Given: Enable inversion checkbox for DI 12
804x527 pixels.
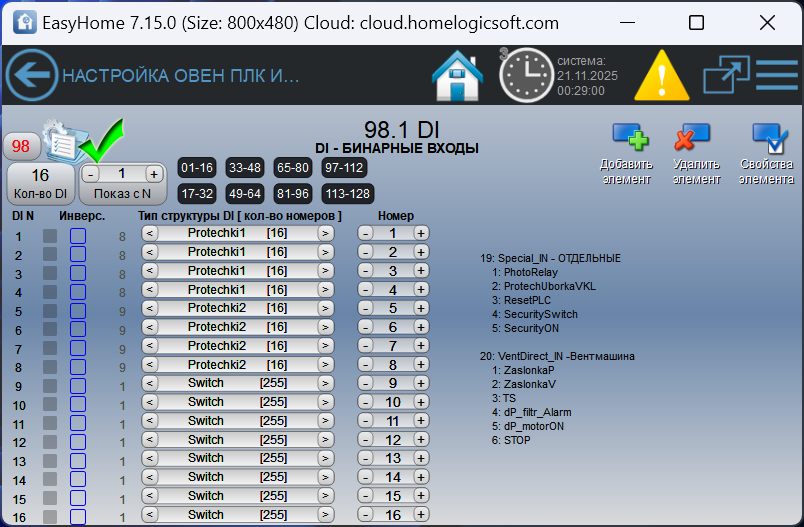Looking at the screenshot, I should point(78,442).
